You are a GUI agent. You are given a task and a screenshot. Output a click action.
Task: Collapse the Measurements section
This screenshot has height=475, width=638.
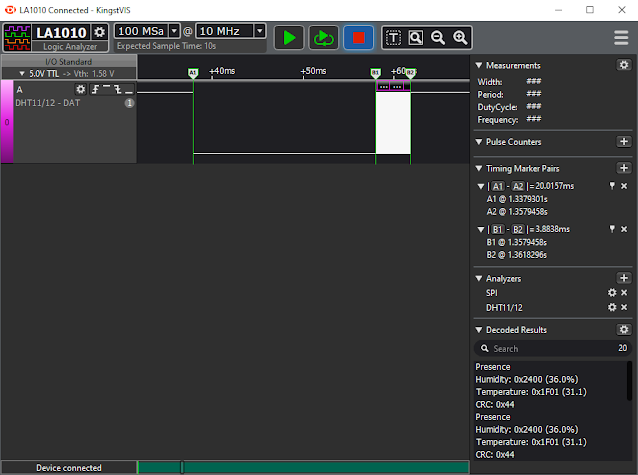(x=479, y=65)
